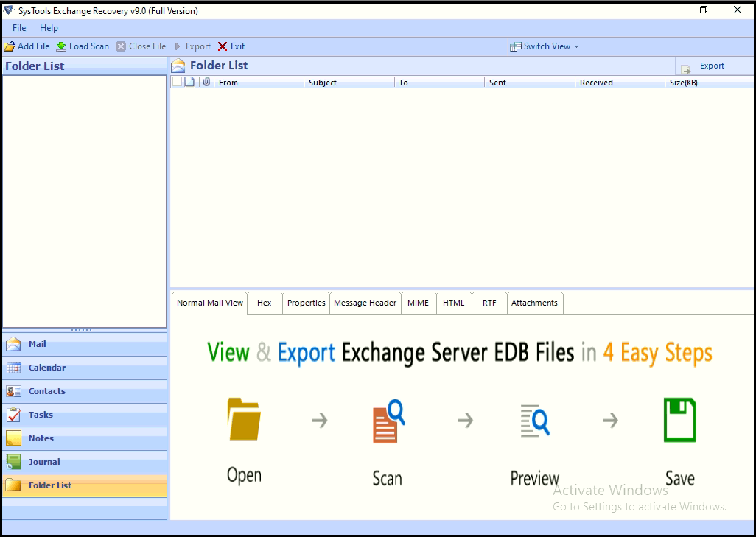Select Tasks in the navigation pane
This screenshot has height=537, width=756.
[85, 415]
